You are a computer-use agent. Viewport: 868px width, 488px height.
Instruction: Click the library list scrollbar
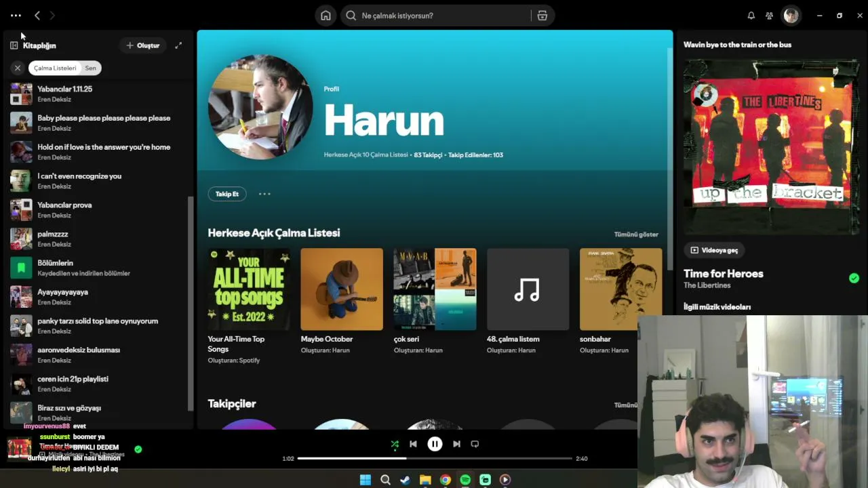[x=191, y=303]
